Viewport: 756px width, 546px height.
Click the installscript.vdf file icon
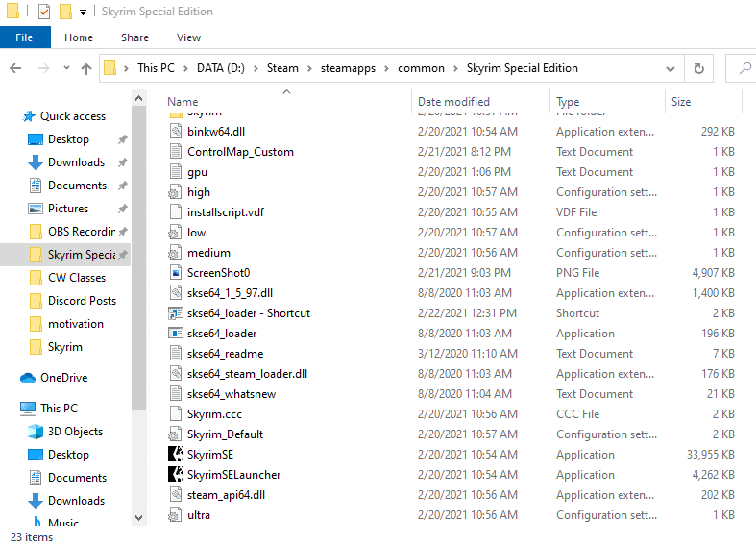(x=176, y=212)
